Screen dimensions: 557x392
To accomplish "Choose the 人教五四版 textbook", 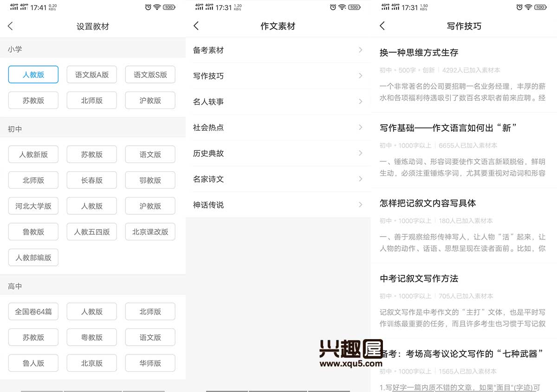I will (92, 231).
